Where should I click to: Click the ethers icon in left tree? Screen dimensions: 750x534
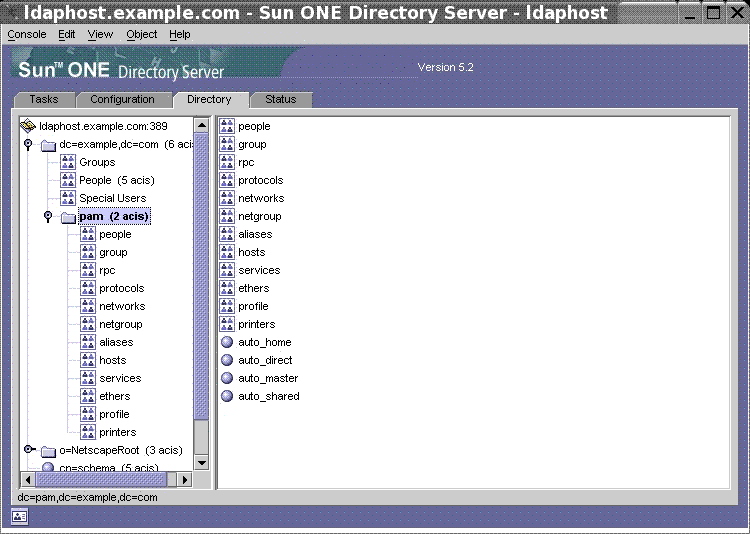coord(88,396)
